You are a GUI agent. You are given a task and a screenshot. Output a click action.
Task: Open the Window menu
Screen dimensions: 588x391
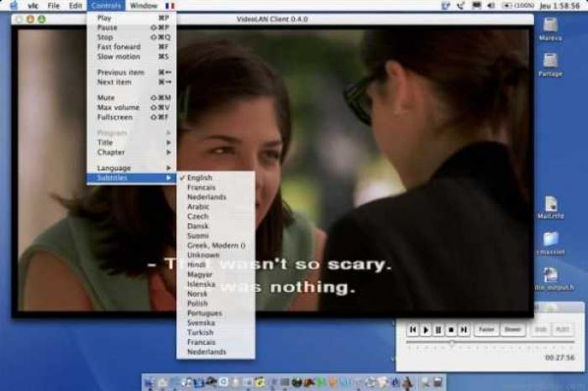[144, 6]
